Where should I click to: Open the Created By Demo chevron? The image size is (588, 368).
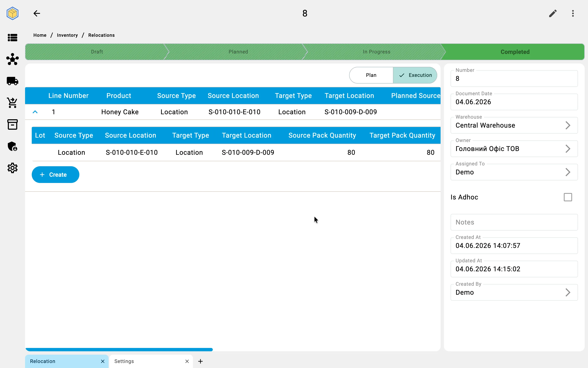pyautogui.click(x=568, y=292)
